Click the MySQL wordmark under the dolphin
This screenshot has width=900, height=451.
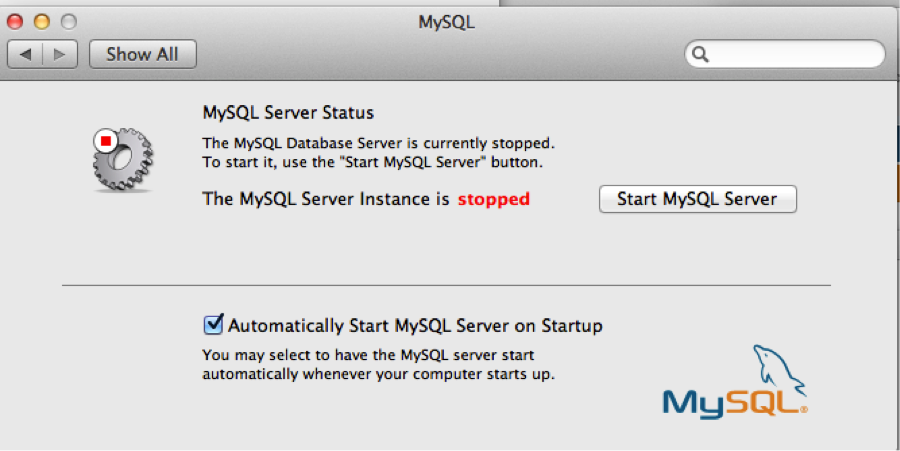(x=734, y=401)
